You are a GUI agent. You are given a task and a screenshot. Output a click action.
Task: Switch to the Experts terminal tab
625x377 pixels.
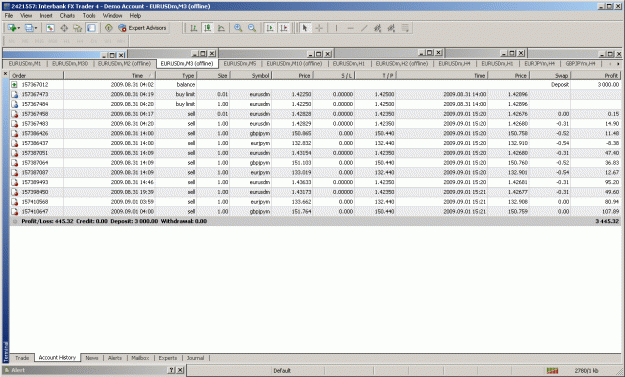point(168,358)
